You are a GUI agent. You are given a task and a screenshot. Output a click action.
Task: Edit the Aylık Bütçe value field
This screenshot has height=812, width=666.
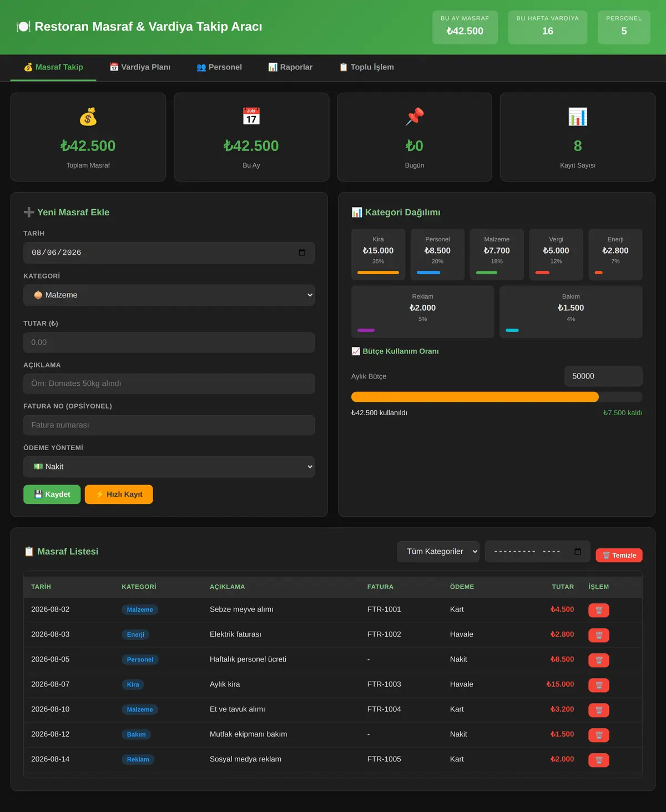(x=603, y=376)
